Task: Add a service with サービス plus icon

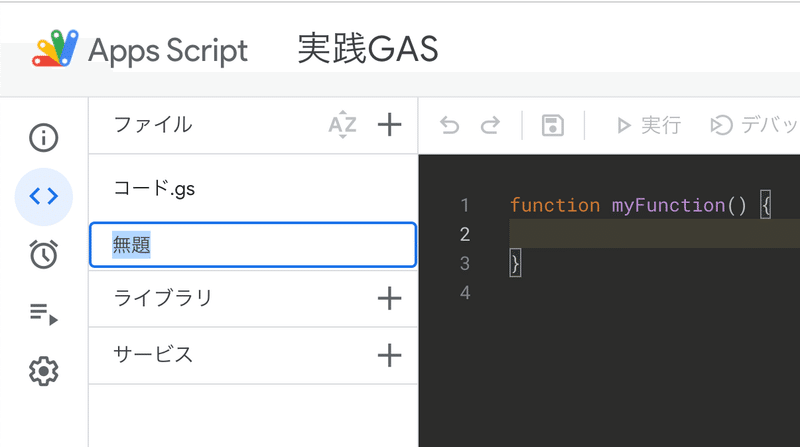Action: tap(389, 355)
